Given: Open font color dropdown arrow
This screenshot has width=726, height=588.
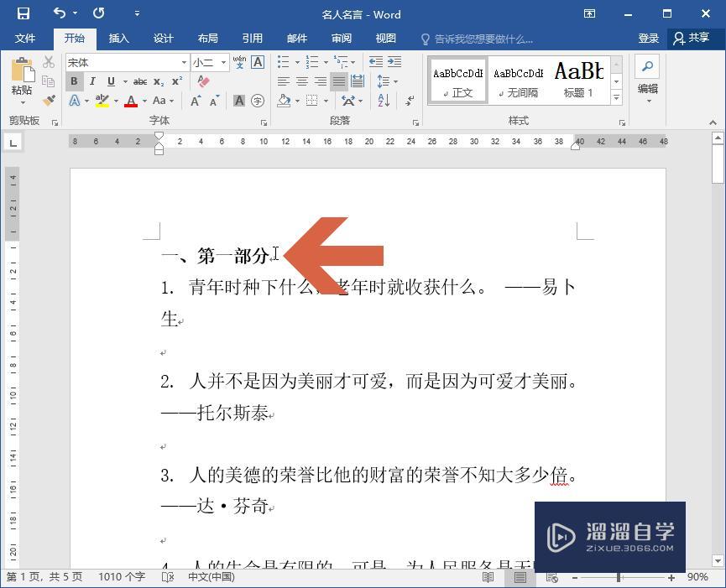Looking at the screenshot, I should tap(144, 101).
